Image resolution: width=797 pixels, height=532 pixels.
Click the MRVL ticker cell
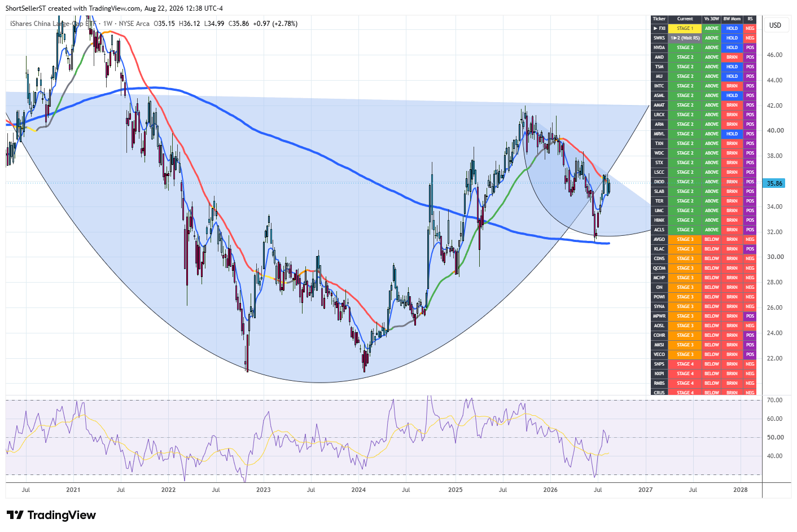659,134
